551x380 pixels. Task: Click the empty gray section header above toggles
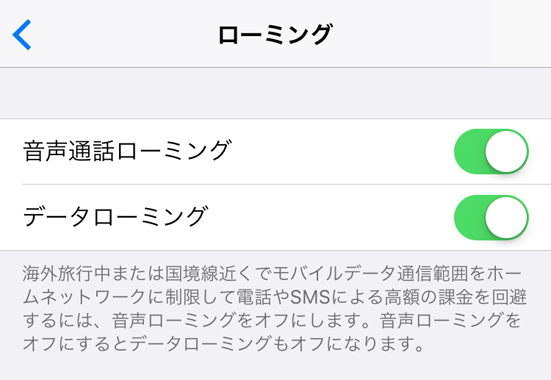tap(276, 93)
